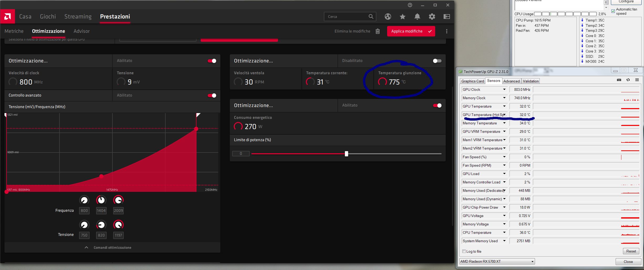Screen dimensions: 644x270
Task: Open GPU Voltage sensor dropdown
Action: click(x=504, y=216)
